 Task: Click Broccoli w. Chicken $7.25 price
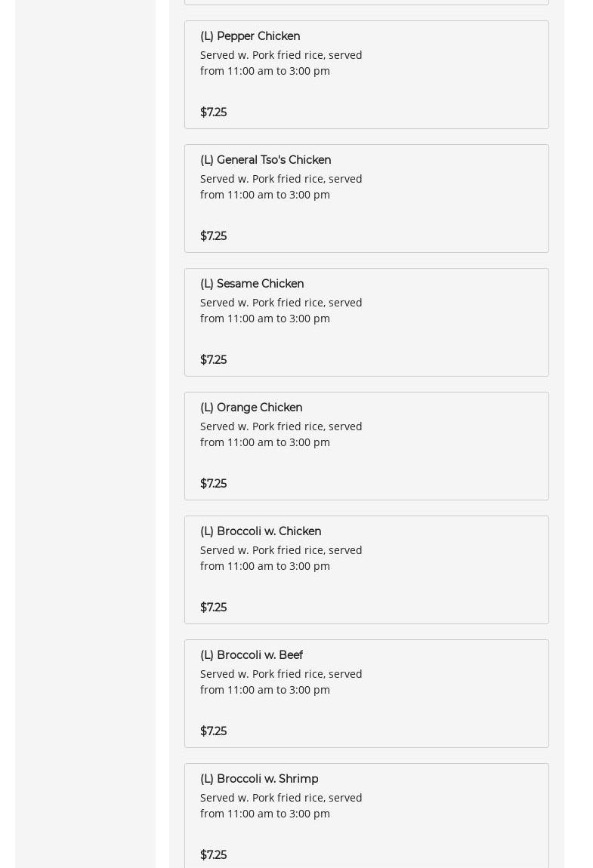click(x=213, y=608)
